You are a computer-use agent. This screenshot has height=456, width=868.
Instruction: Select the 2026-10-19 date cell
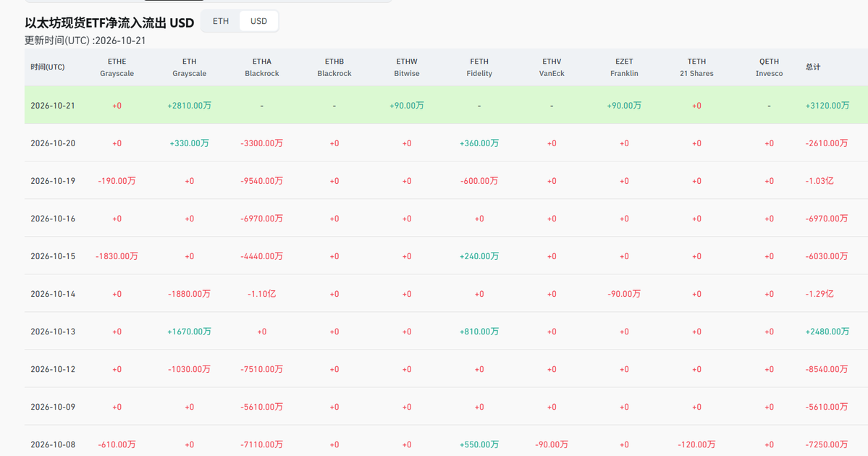(x=53, y=181)
